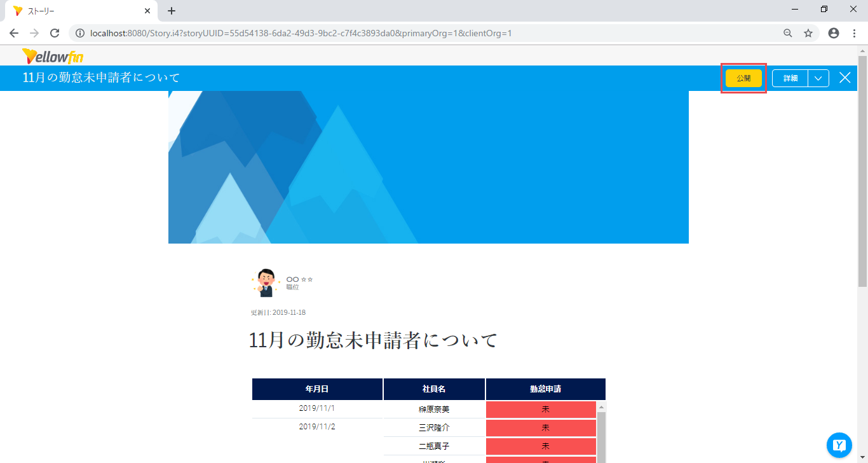The width and height of the screenshot is (868, 463).
Task: Open the Yellowfin assistant round icon
Action: (839, 445)
